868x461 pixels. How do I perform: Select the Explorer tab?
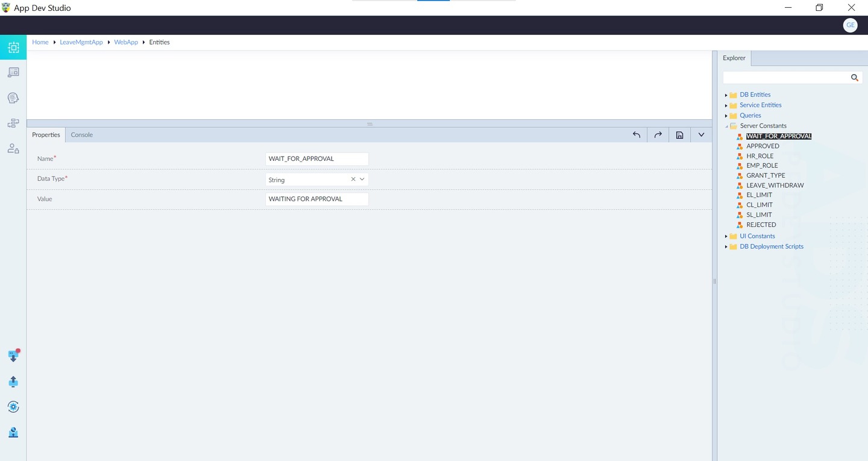click(x=734, y=58)
